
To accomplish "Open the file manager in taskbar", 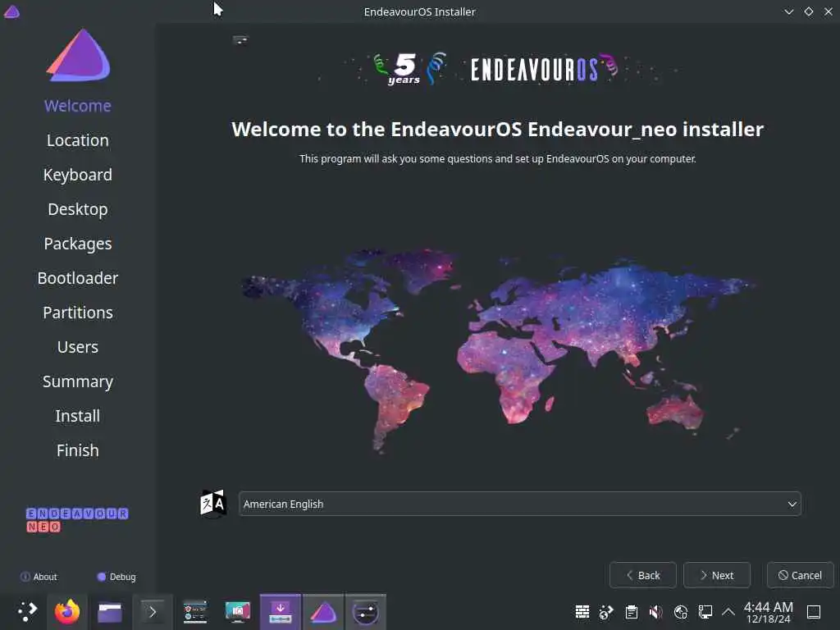I will pos(110,612).
